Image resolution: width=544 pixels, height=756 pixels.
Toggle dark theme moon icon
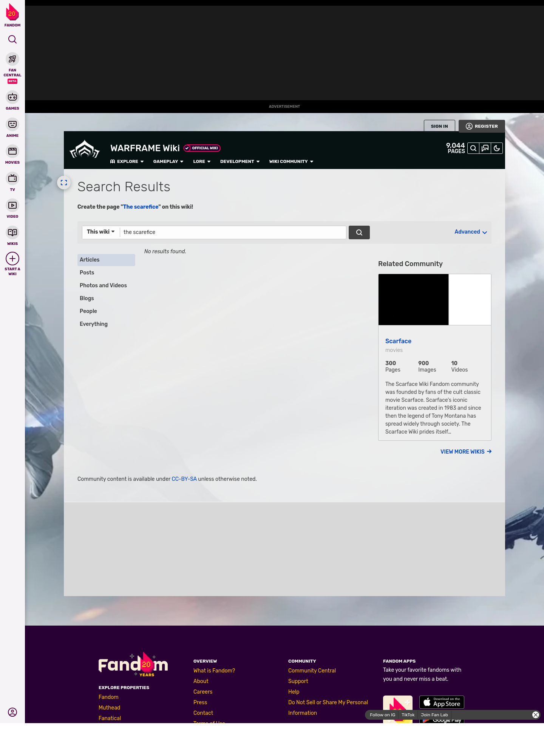tap(497, 148)
